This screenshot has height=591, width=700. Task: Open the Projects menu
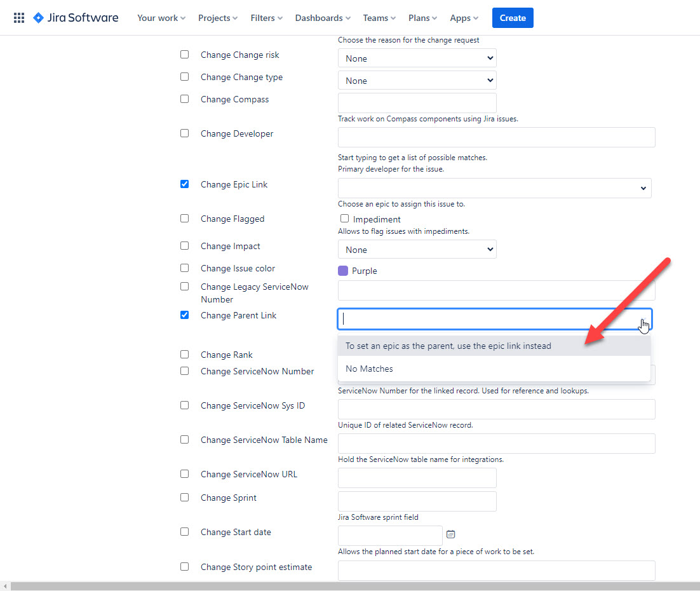tap(217, 18)
